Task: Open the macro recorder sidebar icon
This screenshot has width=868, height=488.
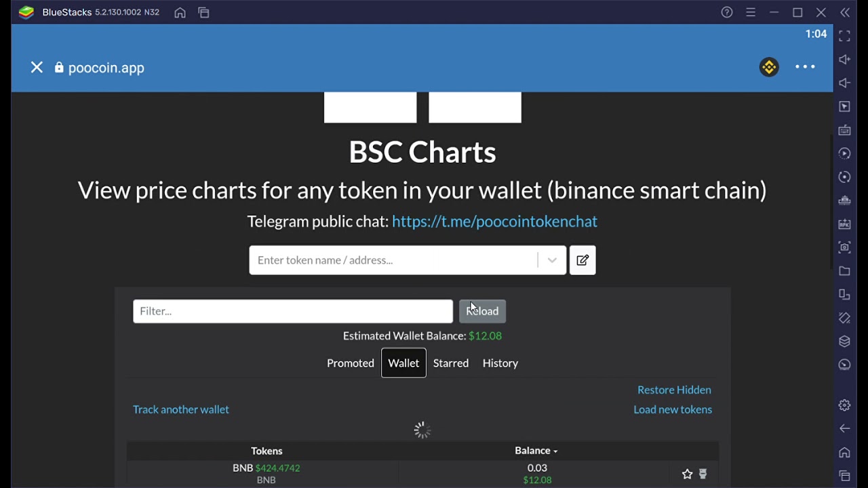Action: pyautogui.click(x=844, y=153)
